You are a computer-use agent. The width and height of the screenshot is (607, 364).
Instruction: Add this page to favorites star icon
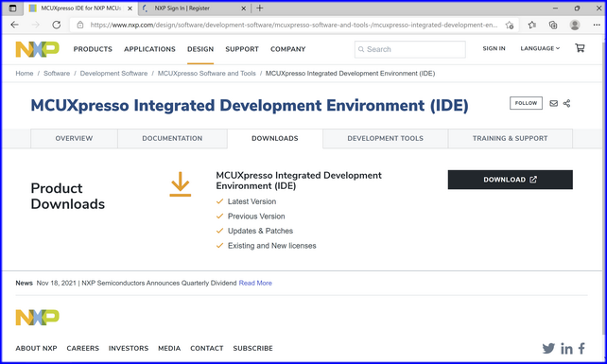tap(509, 26)
